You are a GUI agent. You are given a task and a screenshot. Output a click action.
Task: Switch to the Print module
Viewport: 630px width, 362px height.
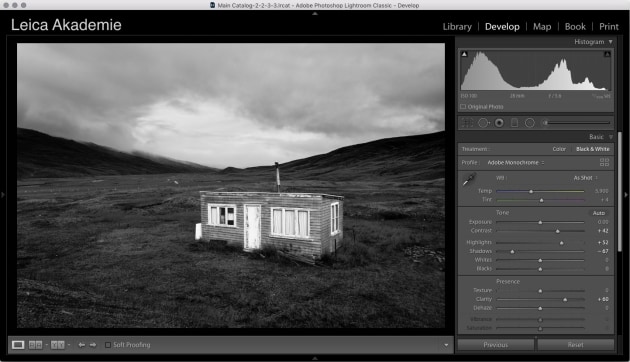pos(608,27)
